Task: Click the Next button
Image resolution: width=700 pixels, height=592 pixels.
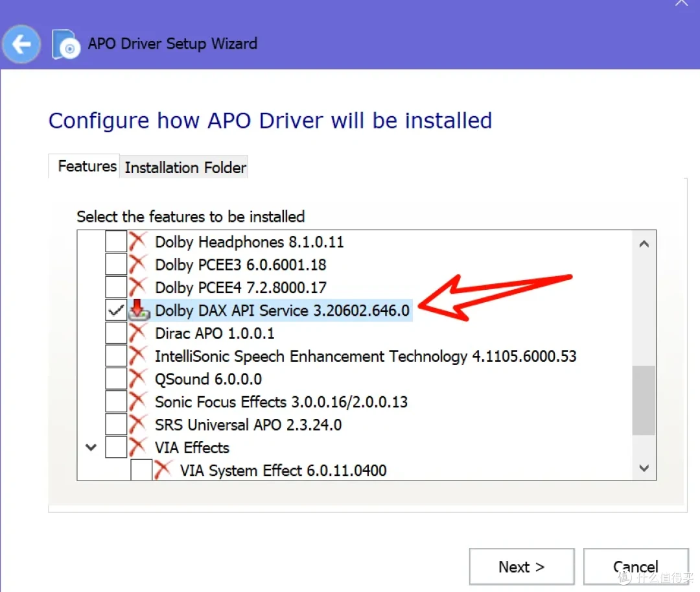Action: tap(521, 567)
